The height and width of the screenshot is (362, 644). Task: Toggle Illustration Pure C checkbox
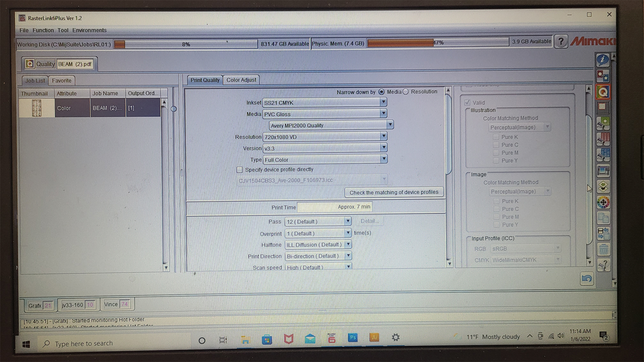[496, 145]
